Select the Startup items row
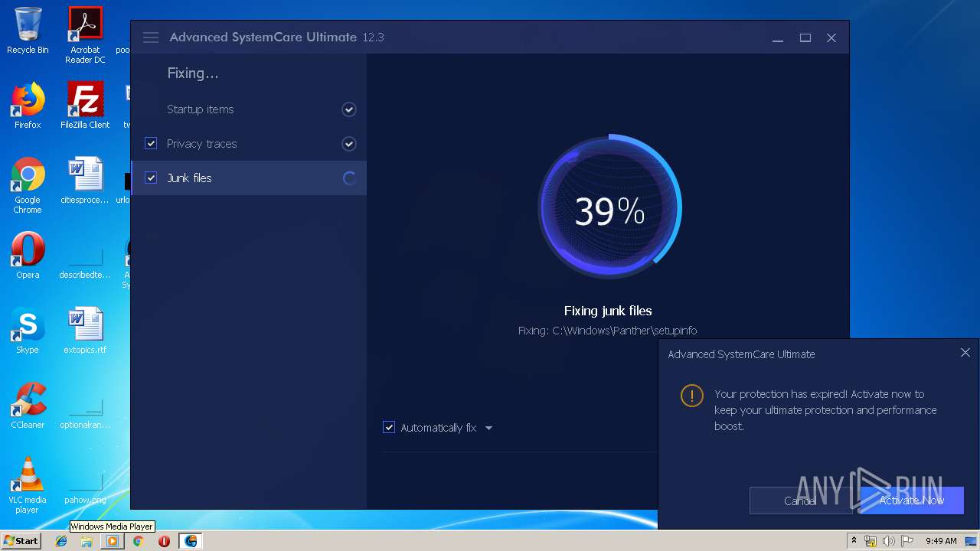The image size is (980, 551). pyautogui.click(x=249, y=109)
